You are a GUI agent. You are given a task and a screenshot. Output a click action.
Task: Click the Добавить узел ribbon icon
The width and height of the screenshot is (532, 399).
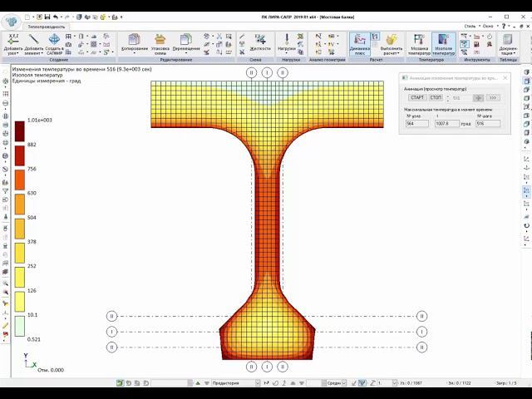[13, 41]
